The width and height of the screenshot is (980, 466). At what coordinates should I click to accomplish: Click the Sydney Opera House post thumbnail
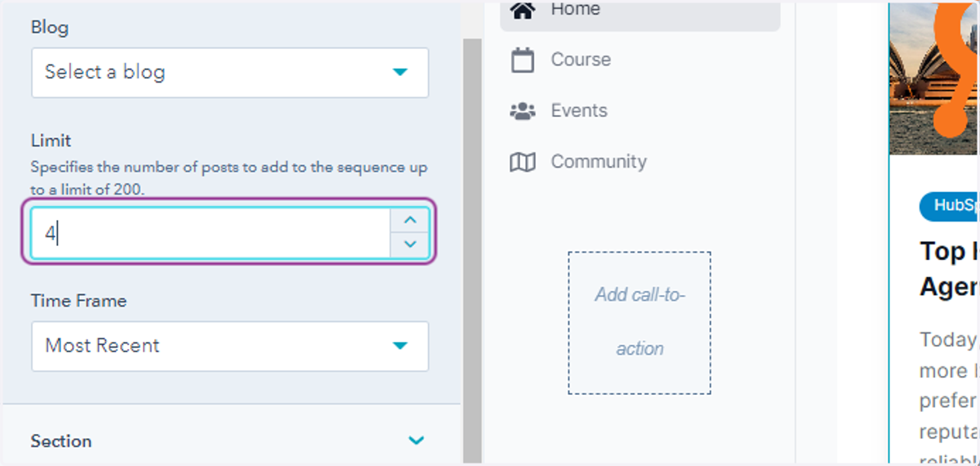click(934, 78)
